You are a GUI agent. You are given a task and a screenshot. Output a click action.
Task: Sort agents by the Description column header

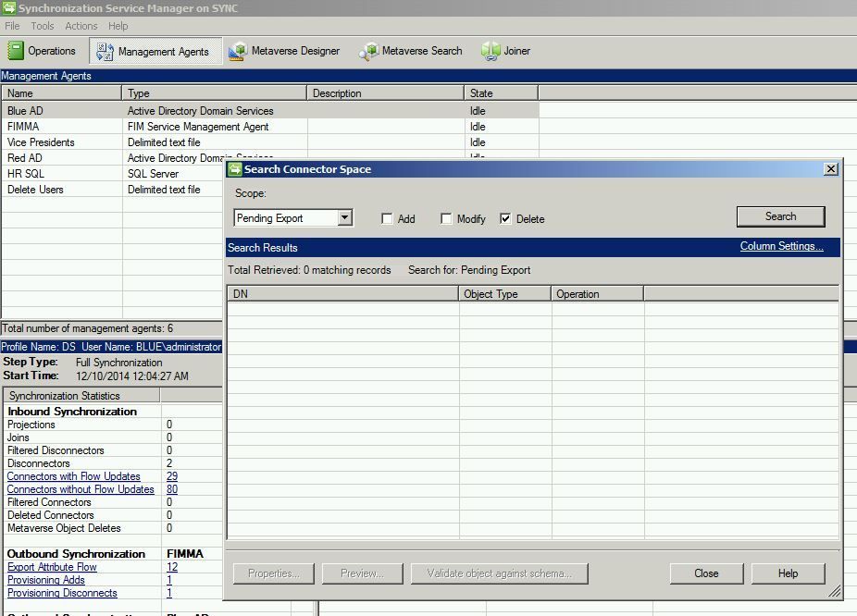click(x=385, y=93)
